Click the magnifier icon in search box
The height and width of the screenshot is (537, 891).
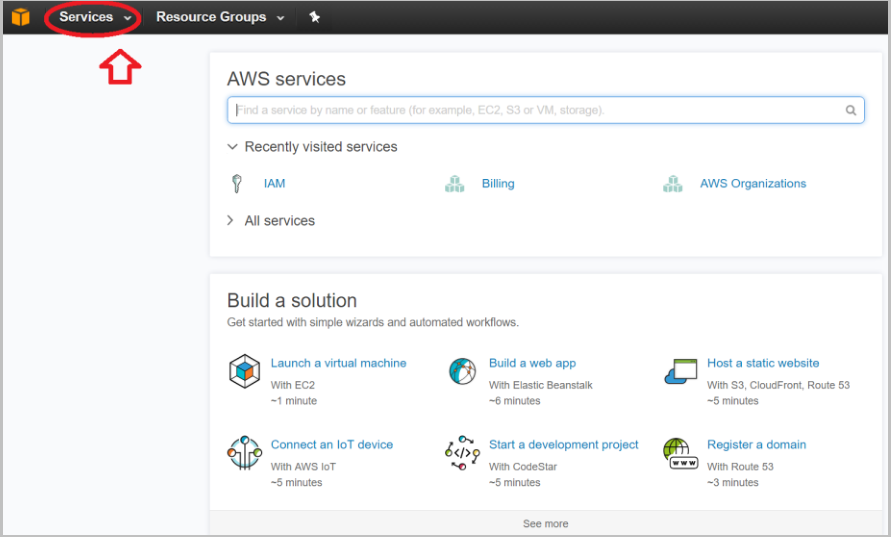[x=850, y=110]
